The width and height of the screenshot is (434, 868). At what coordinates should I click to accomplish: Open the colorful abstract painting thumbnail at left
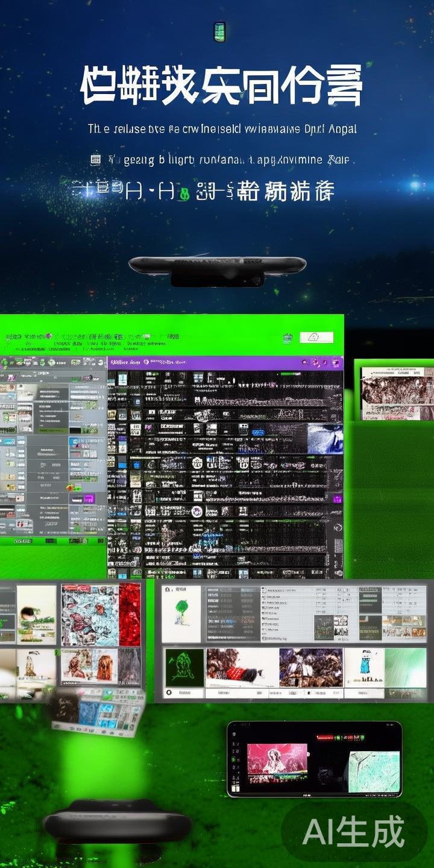[89, 614]
